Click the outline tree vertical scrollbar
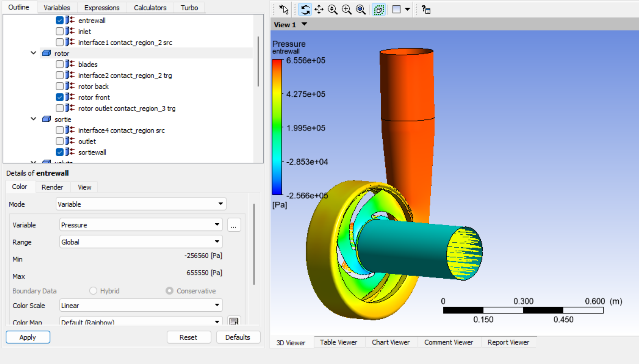 tap(258, 61)
